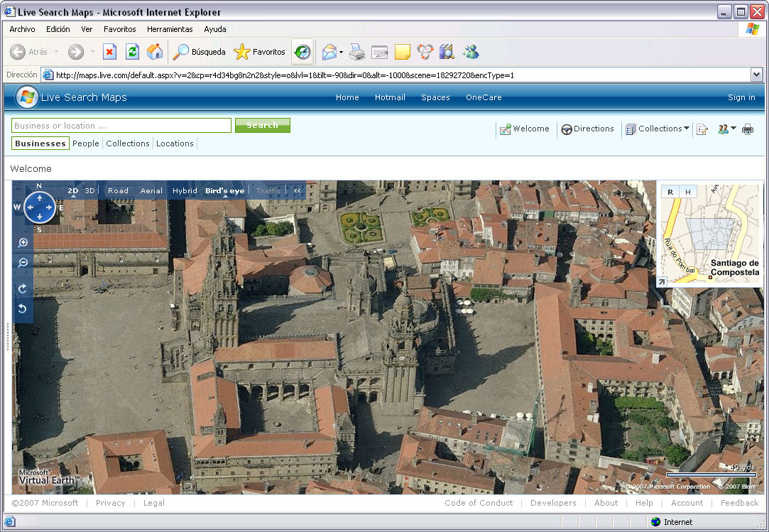Open the Archivo menu
769x532 pixels.
coord(22,29)
